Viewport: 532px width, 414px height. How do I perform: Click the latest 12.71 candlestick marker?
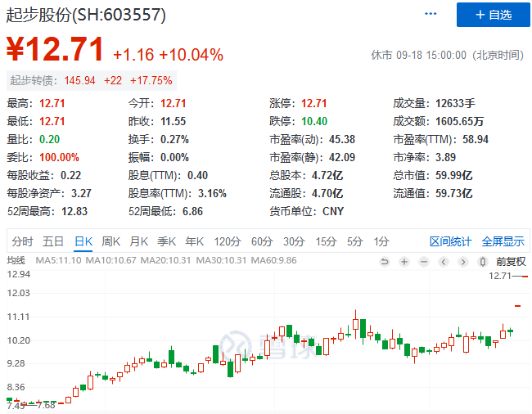(525, 277)
